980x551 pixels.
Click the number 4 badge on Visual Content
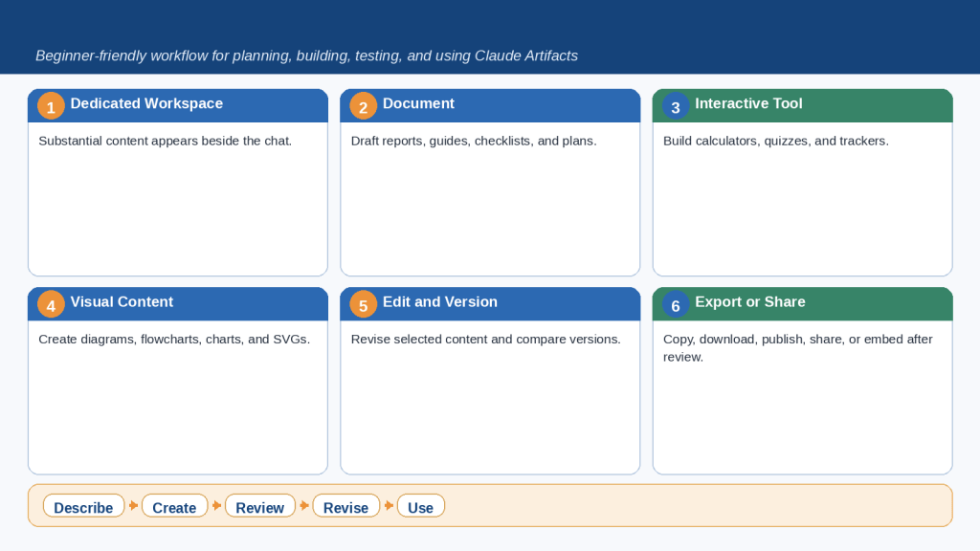coord(51,304)
